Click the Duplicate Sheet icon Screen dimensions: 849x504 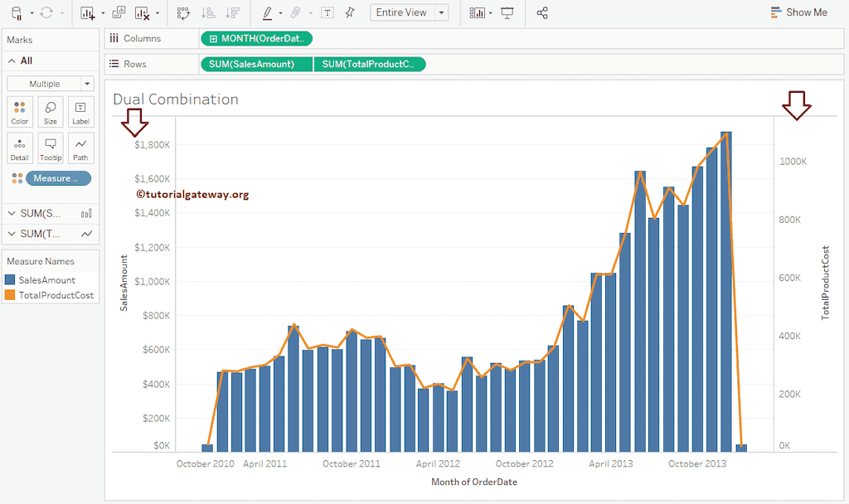(119, 12)
